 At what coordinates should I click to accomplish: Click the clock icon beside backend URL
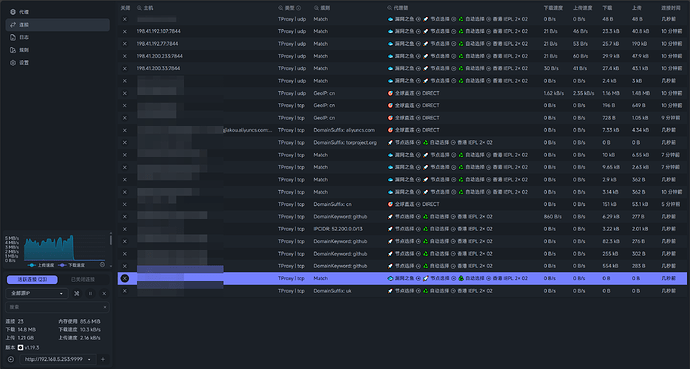point(11,359)
